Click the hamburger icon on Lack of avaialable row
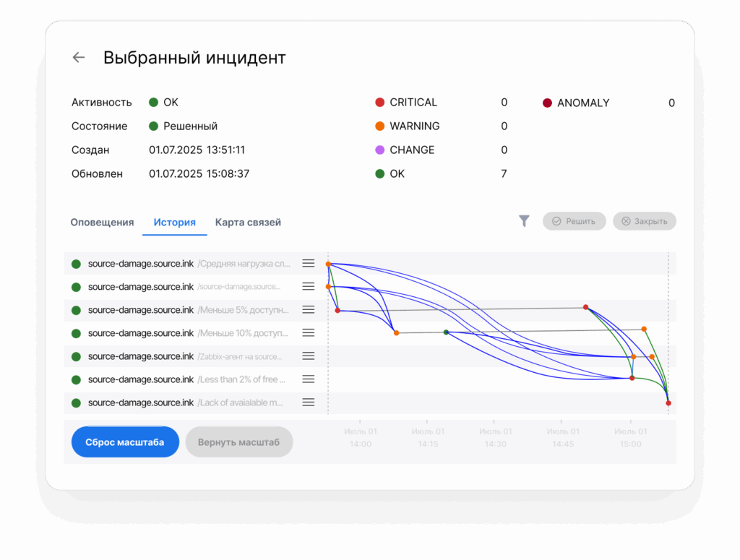The image size is (740, 560). coord(309,402)
